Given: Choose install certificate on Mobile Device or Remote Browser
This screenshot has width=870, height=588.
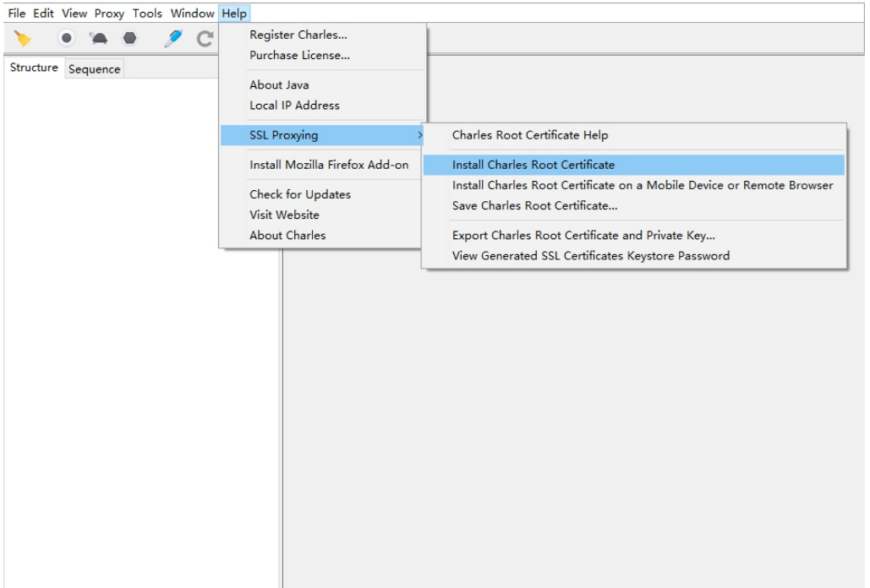Looking at the screenshot, I should coord(633,185).
